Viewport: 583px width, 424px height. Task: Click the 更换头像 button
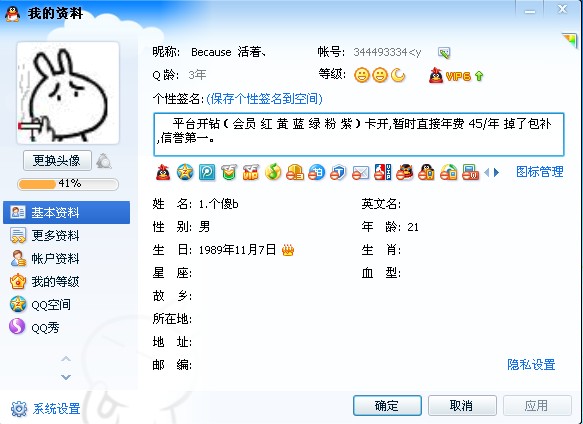(57, 161)
